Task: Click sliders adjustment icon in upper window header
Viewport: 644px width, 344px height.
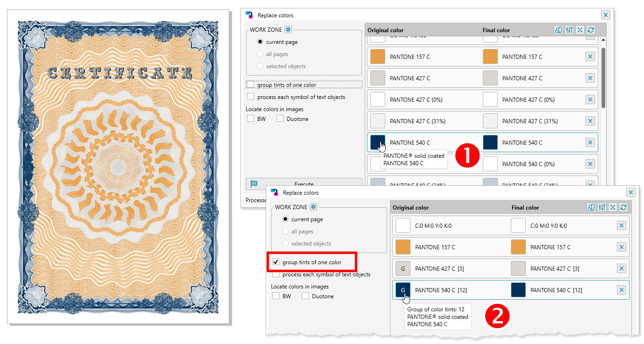Action: pyautogui.click(x=569, y=30)
